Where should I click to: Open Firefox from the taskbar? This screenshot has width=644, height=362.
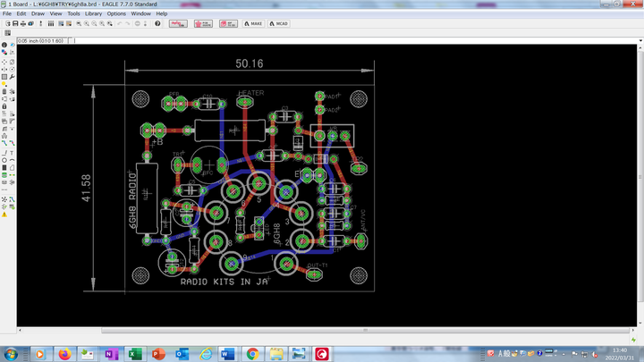click(x=64, y=354)
